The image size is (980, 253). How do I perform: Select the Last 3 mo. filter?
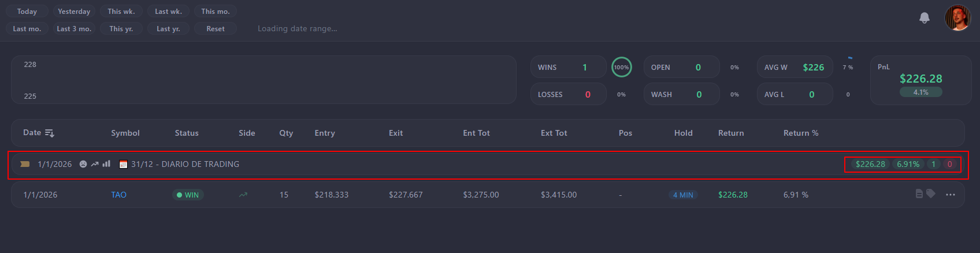pos(74,29)
